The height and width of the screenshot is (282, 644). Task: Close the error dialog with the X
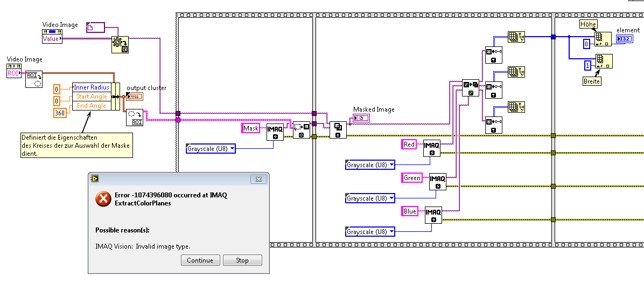pos(259,179)
